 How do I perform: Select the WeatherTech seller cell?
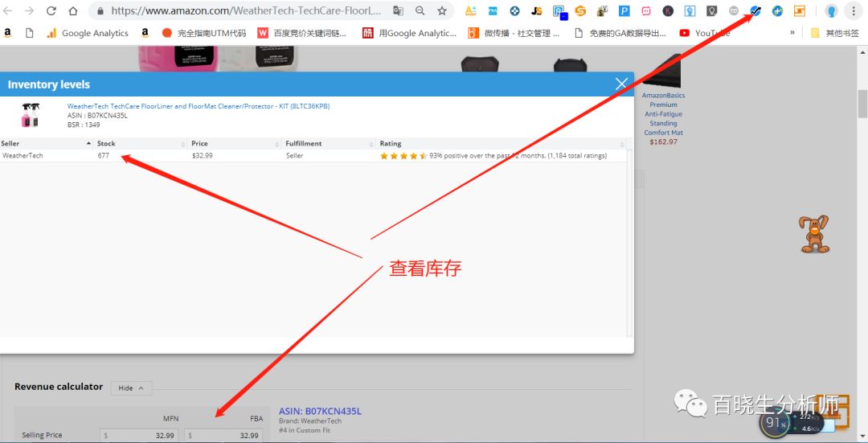point(23,156)
